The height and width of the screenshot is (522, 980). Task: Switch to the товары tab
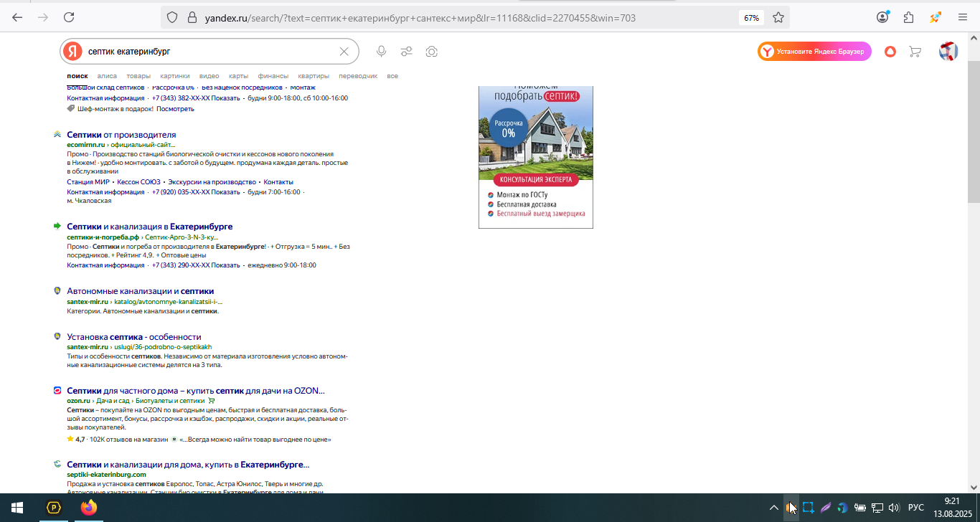tap(138, 76)
